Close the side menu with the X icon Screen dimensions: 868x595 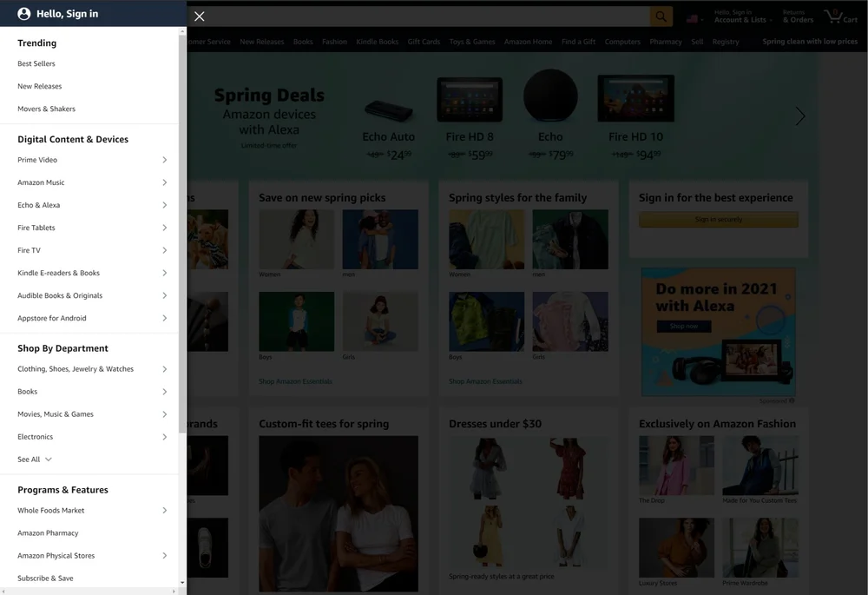(200, 17)
